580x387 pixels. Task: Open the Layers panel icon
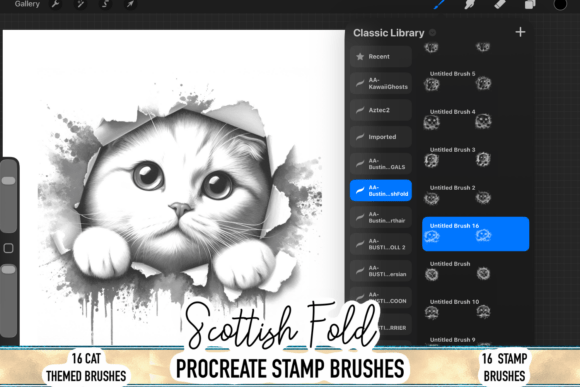coord(530,4)
